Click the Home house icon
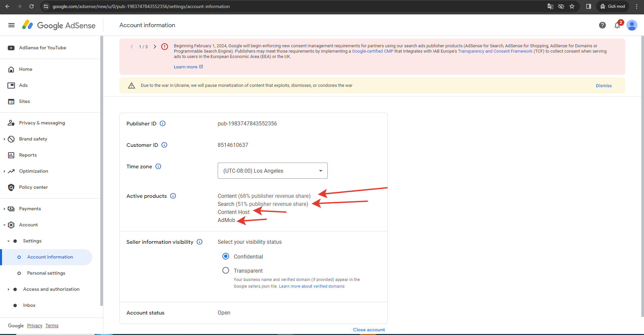644x335 pixels. pyautogui.click(x=11, y=69)
